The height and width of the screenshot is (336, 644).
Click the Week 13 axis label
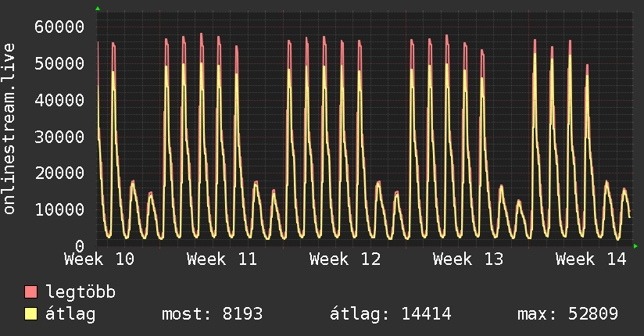[x=468, y=259]
